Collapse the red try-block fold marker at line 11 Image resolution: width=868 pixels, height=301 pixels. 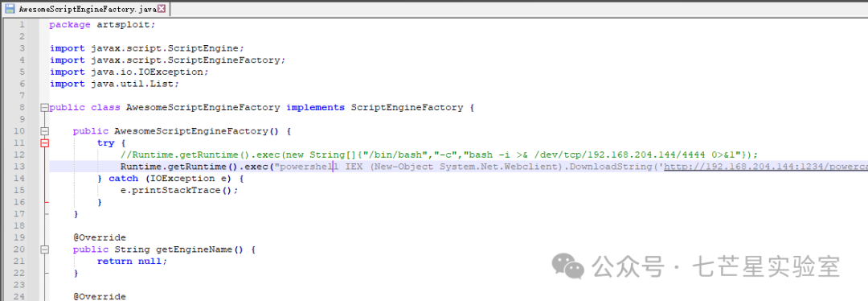44,143
